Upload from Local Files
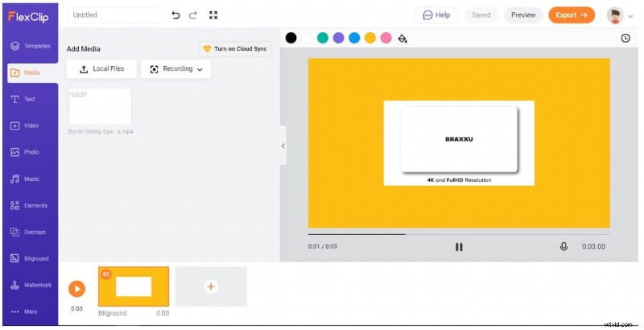Viewport: 644px width, 330px height. [x=101, y=69]
